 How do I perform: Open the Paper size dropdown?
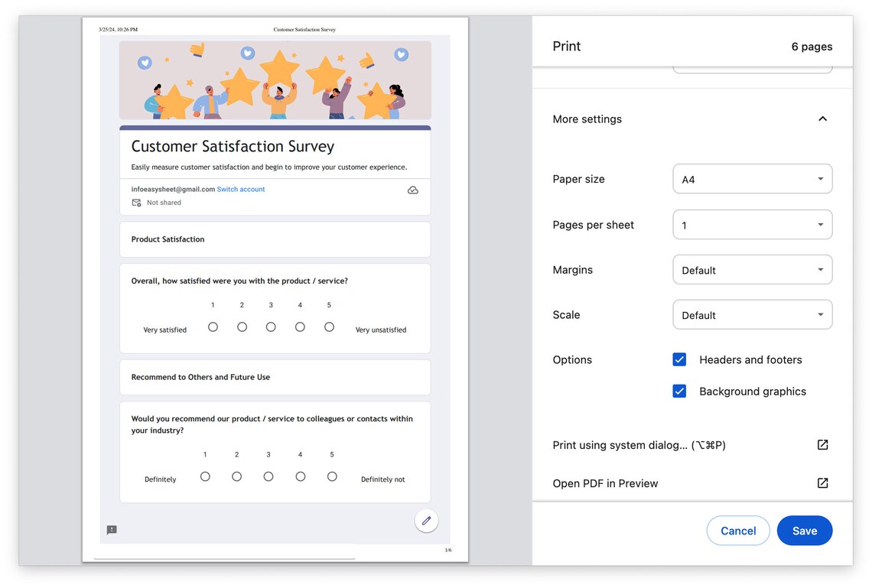click(x=752, y=178)
